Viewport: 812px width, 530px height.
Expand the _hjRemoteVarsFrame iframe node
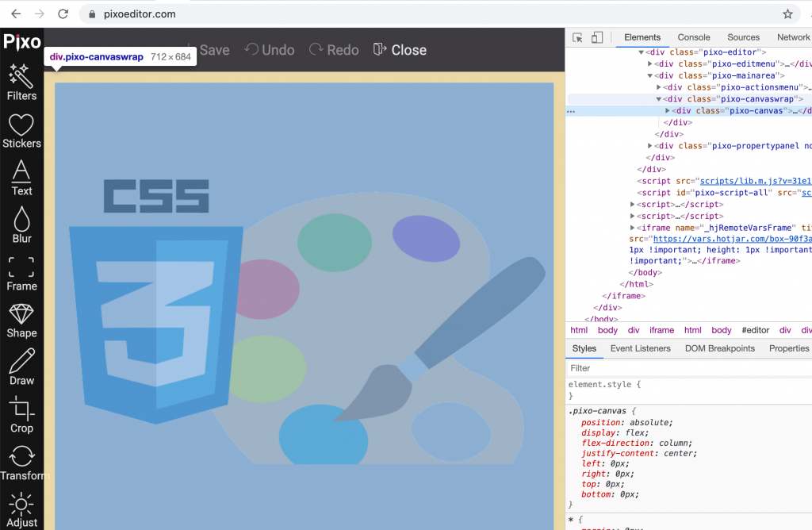coord(632,228)
